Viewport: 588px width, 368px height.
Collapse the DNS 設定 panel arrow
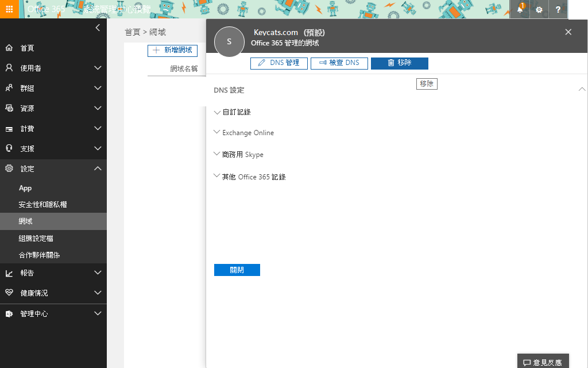pos(582,89)
